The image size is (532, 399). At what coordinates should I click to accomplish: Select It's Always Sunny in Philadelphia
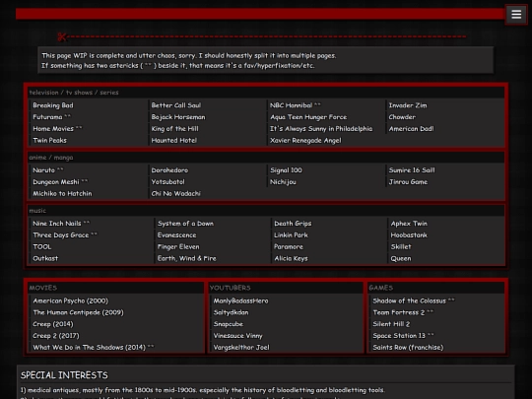(321, 129)
